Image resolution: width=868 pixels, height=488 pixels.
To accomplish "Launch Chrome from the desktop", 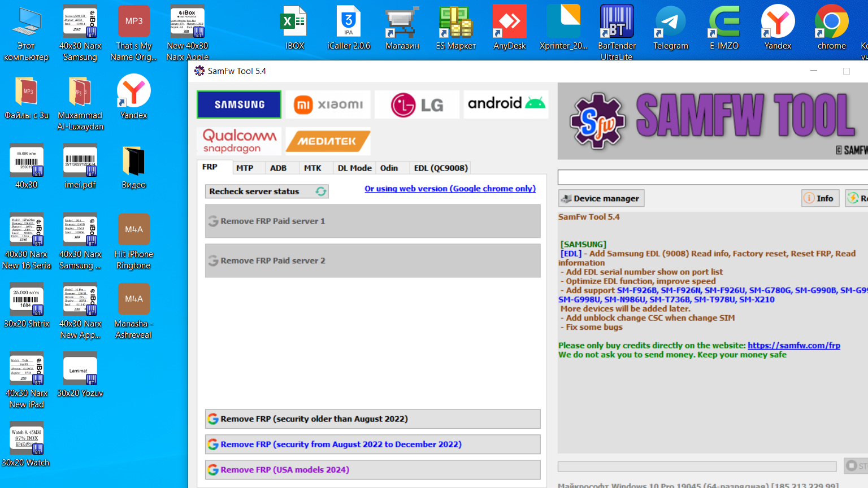I will point(832,28).
